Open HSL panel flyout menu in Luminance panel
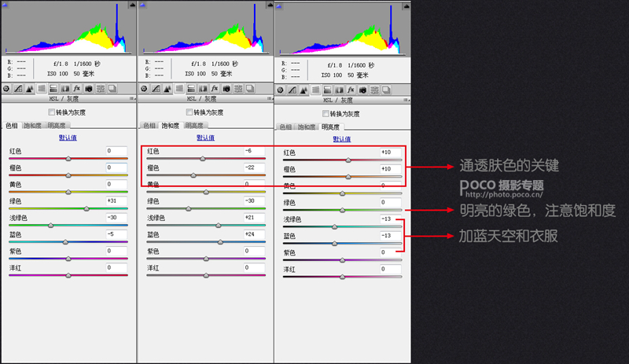Viewport: 629px width, 364px height. pyautogui.click(x=406, y=100)
